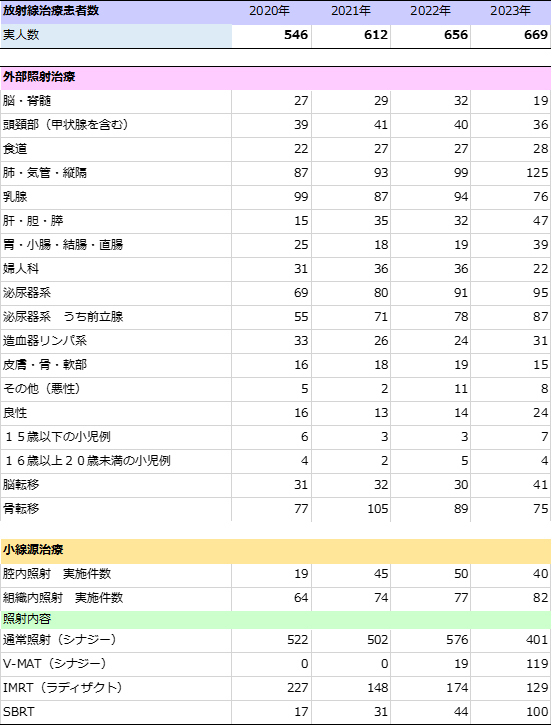
Task: Select the 食道 row label
Action: point(15,149)
